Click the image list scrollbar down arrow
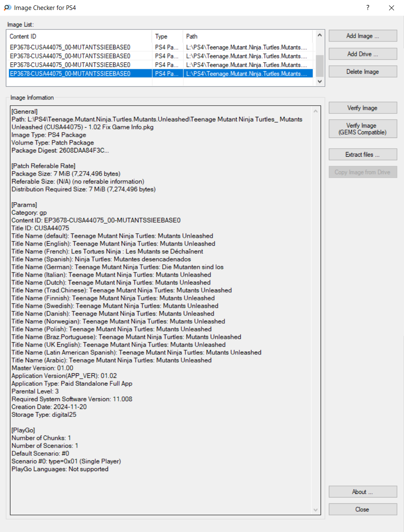 [x=319, y=81]
